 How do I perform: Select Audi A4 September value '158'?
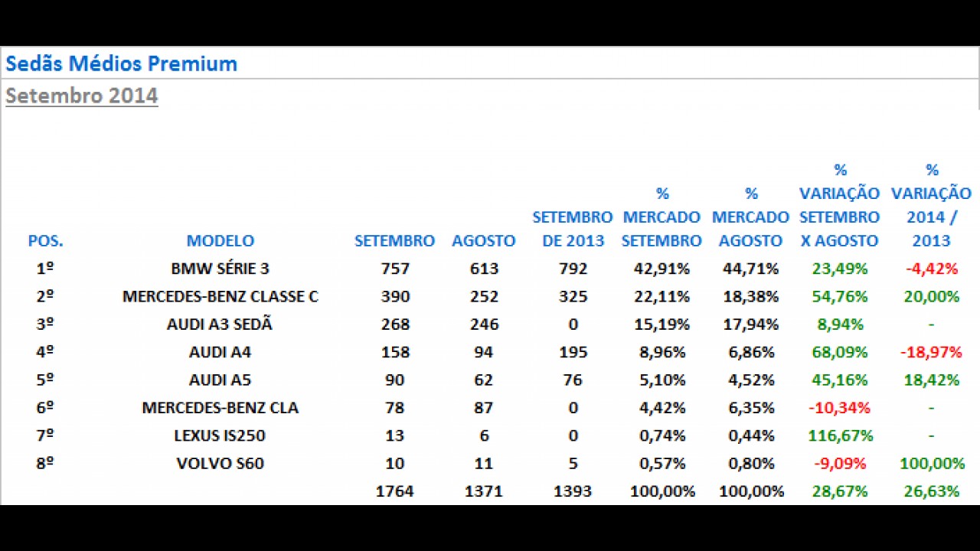[395, 352]
